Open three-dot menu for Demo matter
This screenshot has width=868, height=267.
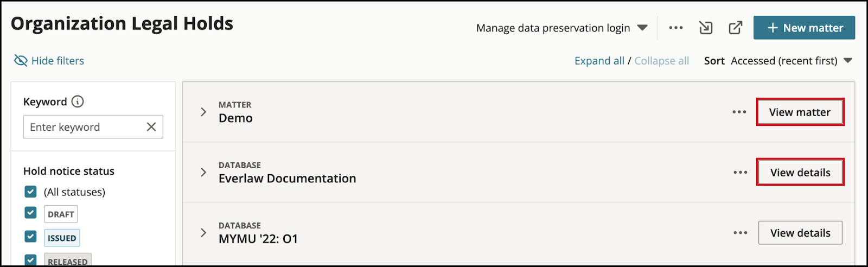pyautogui.click(x=739, y=112)
